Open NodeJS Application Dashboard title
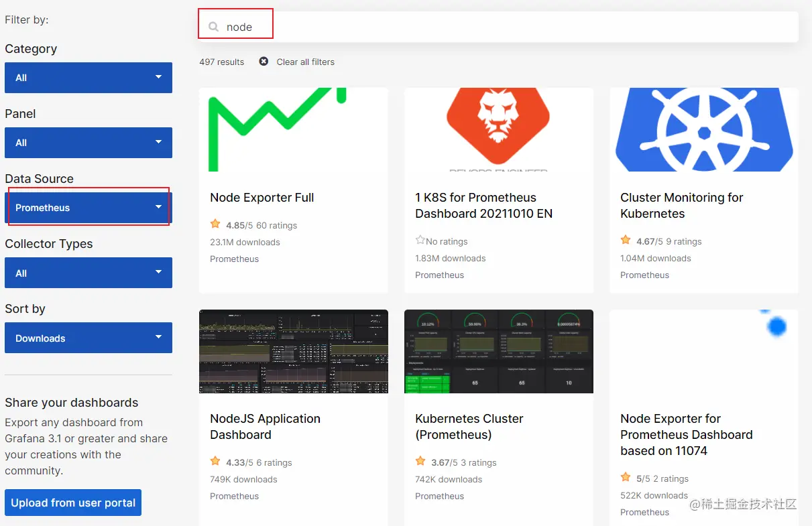This screenshot has width=812, height=526. coord(266,427)
